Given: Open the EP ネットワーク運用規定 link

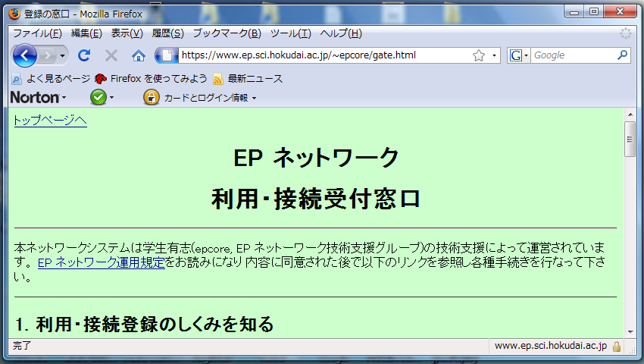Looking at the screenshot, I should point(101,262).
